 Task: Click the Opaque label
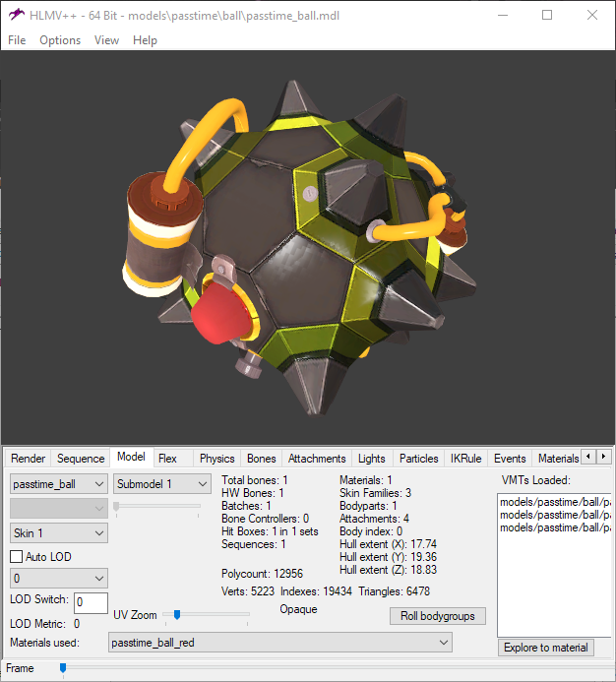[298, 609]
